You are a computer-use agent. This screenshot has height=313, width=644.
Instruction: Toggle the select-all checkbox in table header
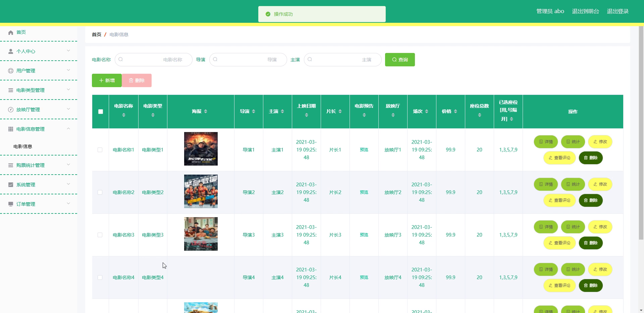point(101,112)
